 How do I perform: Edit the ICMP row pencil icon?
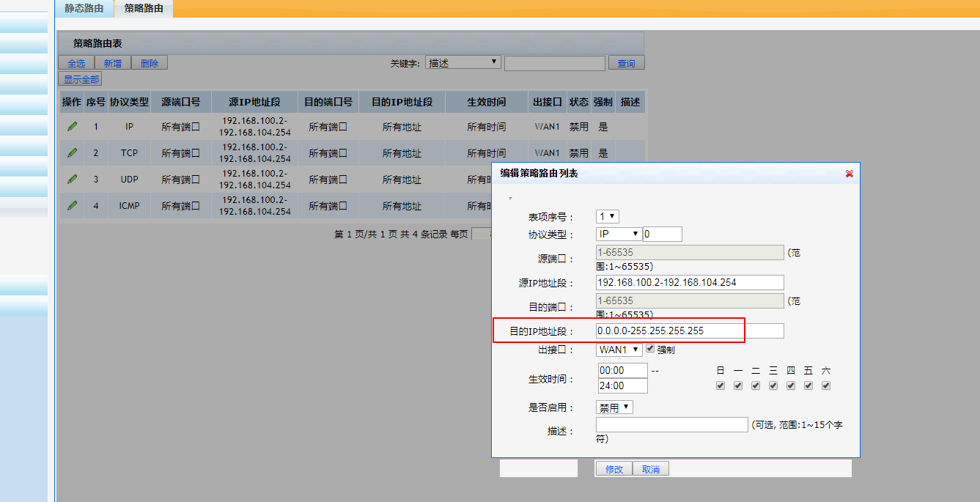tap(72, 205)
